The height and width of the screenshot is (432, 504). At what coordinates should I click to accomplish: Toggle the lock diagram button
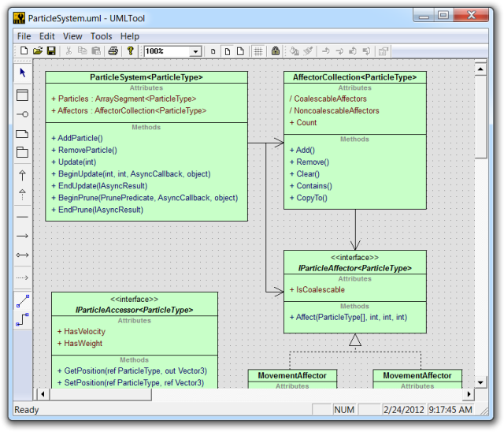pyautogui.click(x=275, y=51)
